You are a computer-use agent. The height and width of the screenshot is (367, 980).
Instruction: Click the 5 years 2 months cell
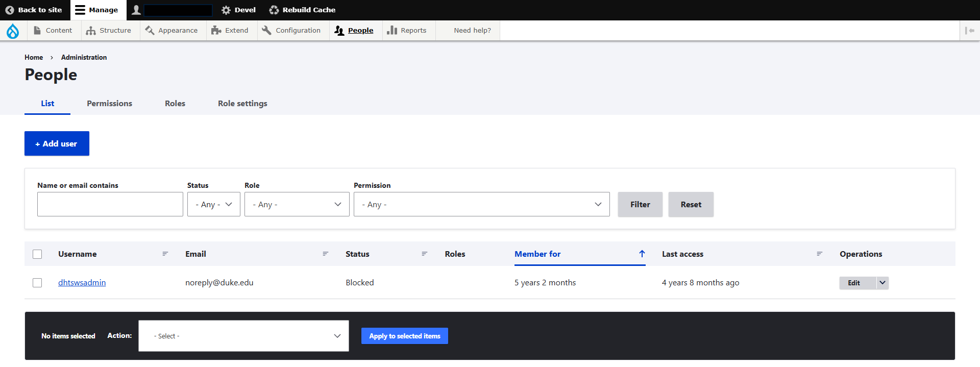click(545, 282)
